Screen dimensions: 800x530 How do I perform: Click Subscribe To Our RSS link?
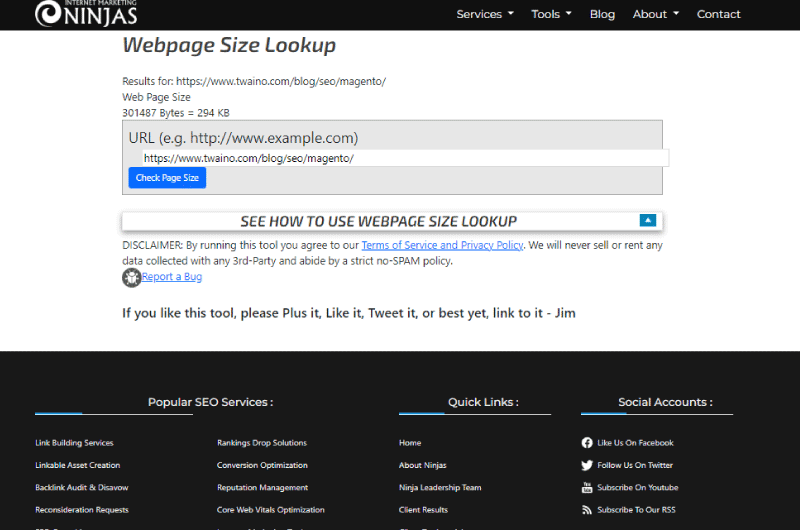(x=636, y=510)
